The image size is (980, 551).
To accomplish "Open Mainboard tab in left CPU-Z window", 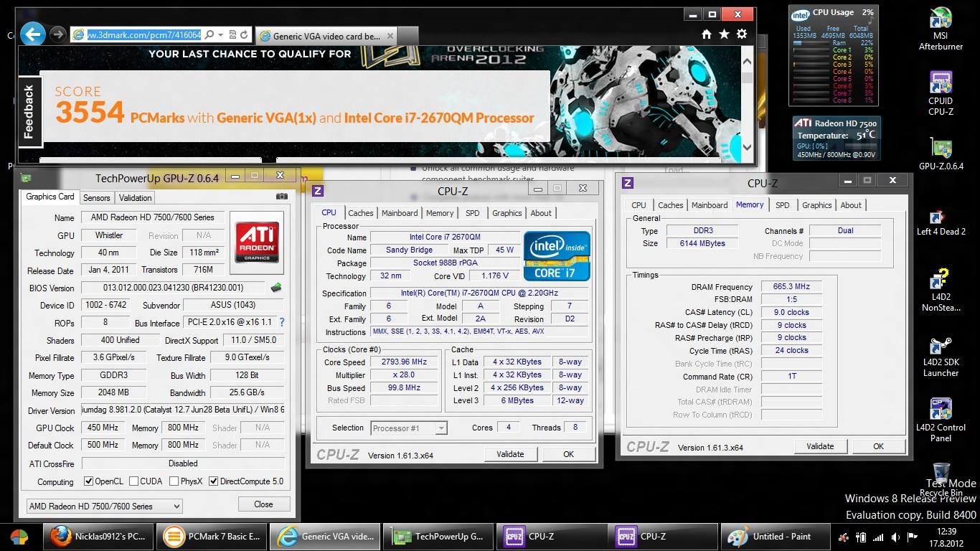I will point(400,213).
